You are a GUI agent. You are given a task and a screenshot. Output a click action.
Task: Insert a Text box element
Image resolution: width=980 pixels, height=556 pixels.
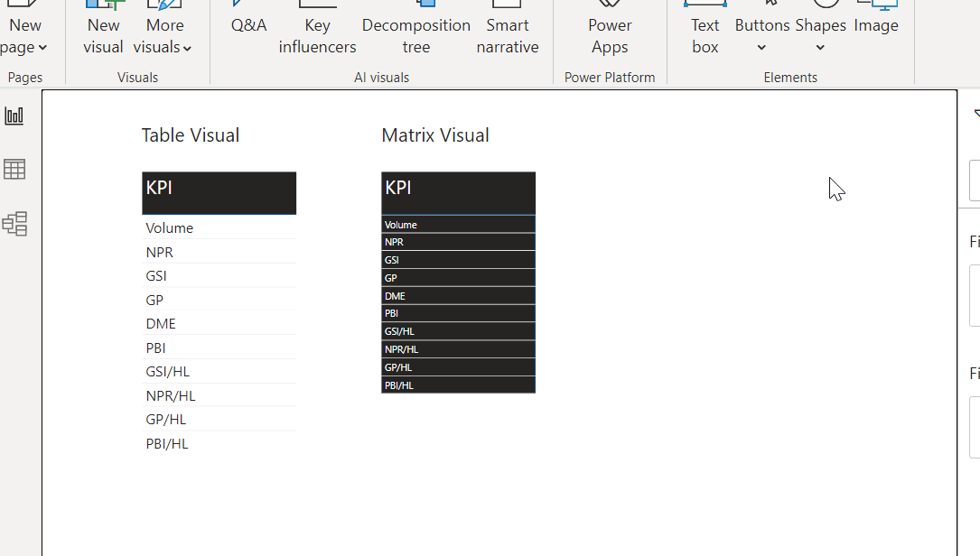[705, 29]
